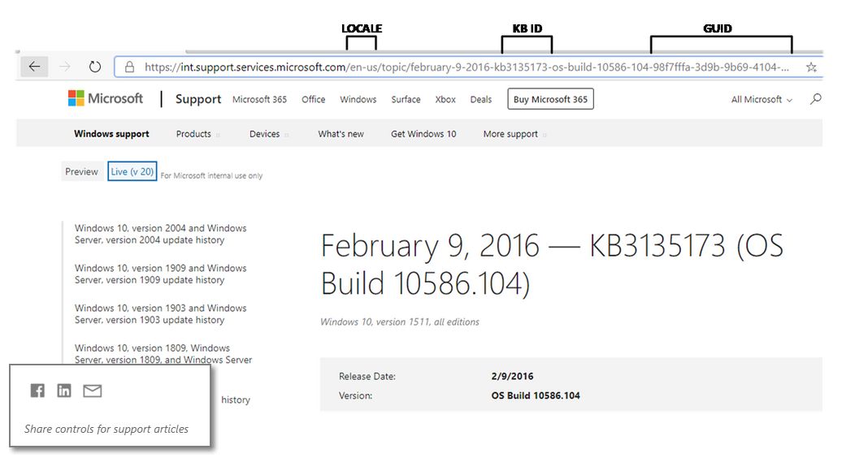Open Windows in the top navigation
The image size is (868, 462).
tap(358, 100)
